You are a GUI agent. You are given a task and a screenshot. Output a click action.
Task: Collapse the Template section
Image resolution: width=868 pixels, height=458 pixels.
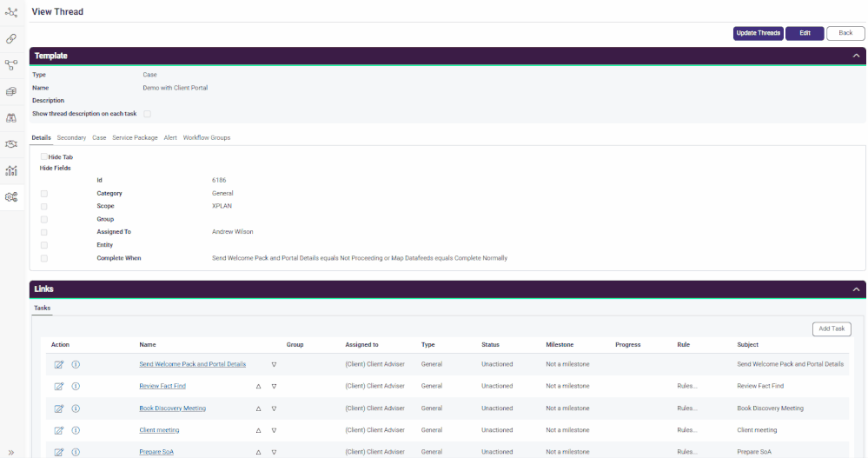(x=856, y=56)
